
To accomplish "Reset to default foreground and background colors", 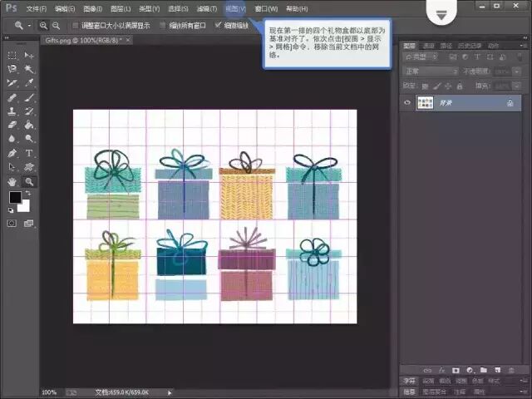I will point(11,210).
